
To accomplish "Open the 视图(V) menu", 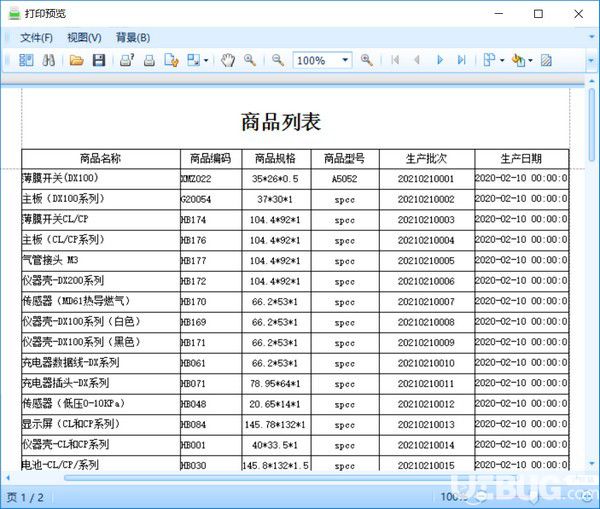I will (x=84, y=38).
